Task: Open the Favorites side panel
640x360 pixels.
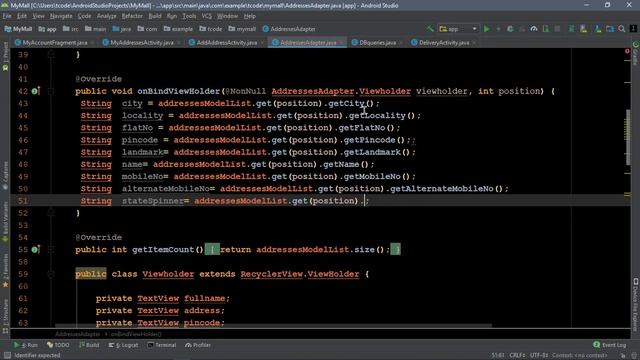Action: (x=5, y=270)
